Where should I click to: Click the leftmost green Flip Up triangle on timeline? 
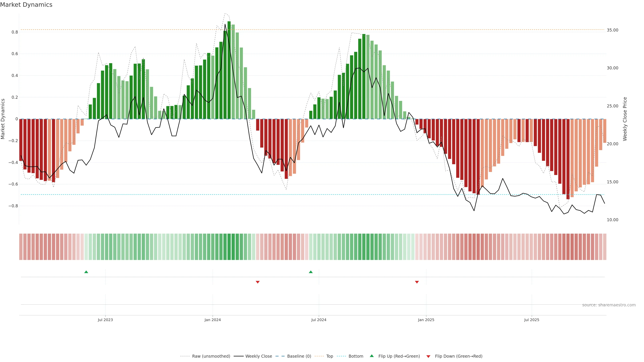tap(86, 272)
